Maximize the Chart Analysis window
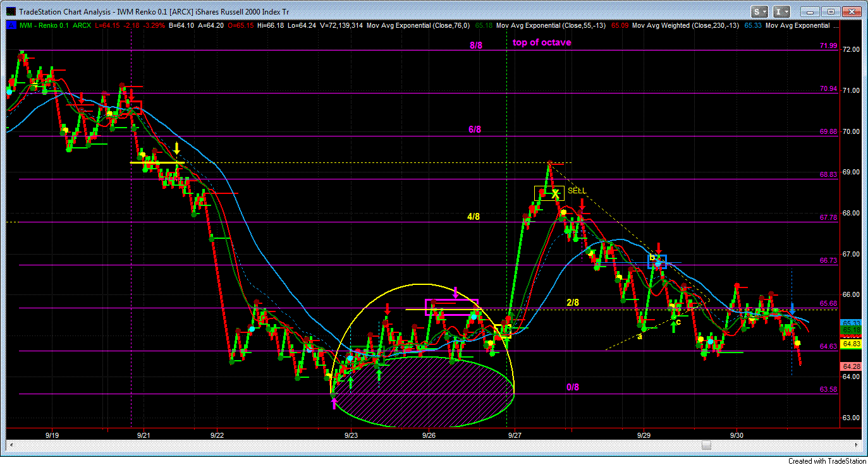The image size is (868, 465). click(831, 11)
